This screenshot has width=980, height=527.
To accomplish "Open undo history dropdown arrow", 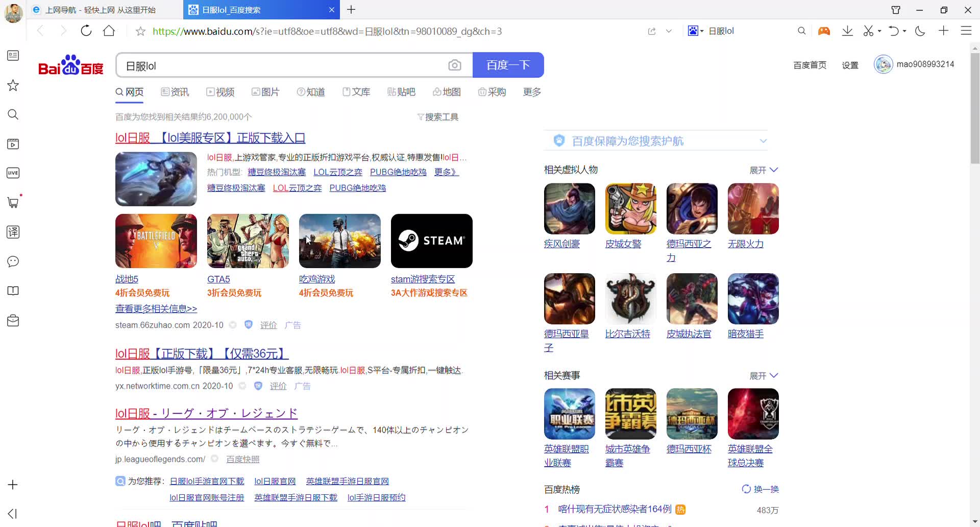I will pos(904,31).
